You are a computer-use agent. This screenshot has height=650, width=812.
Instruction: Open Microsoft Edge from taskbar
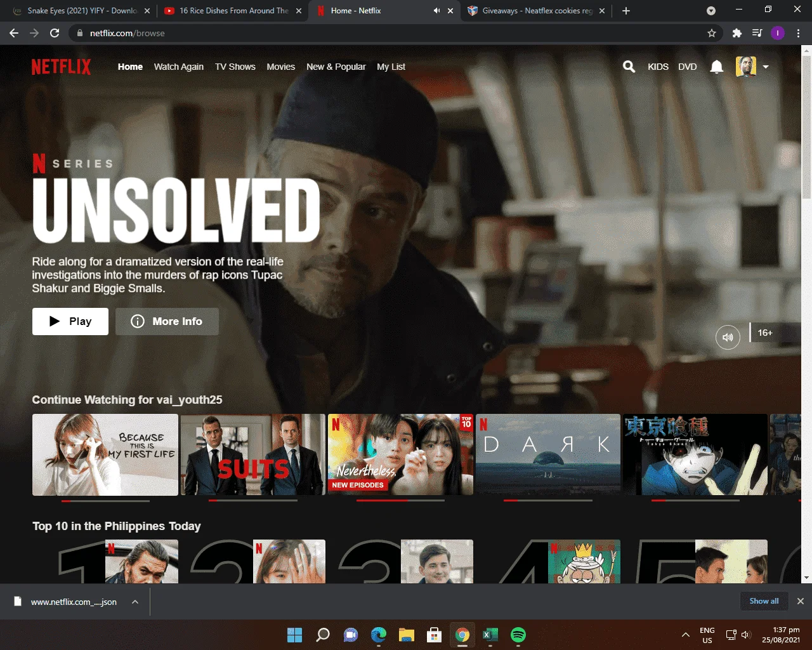[379, 635]
